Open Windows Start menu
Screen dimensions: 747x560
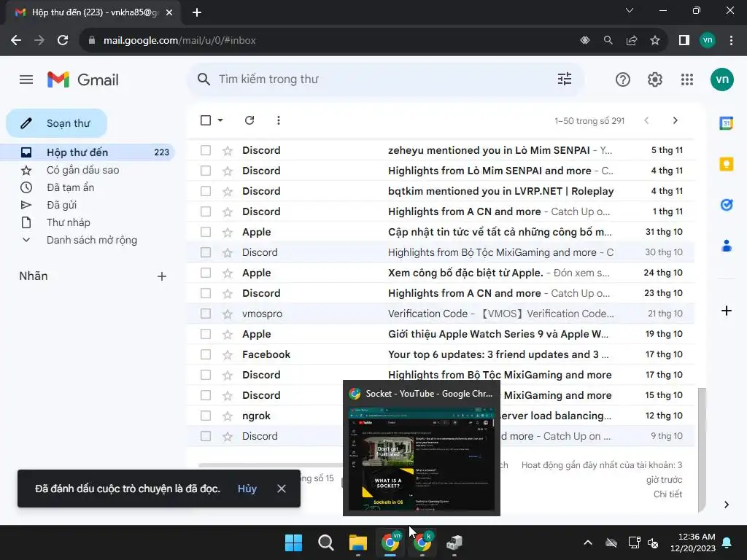293,542
